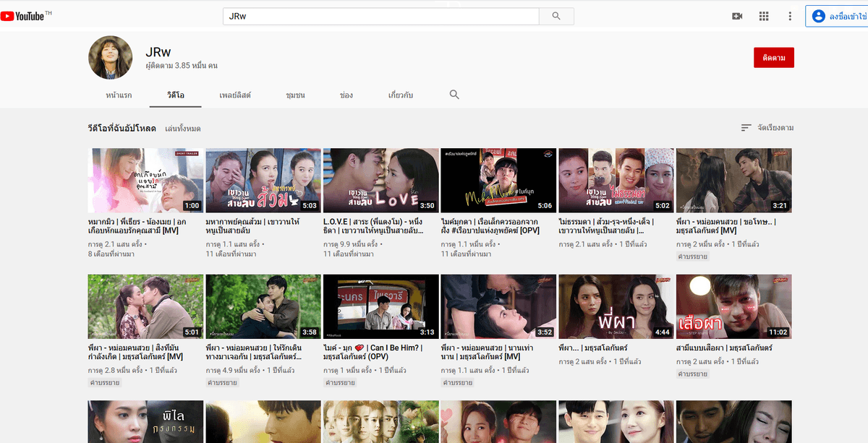Viewport: 868px width, 443px height.
Task: Click the sign in (ลงชื่อเข้าใช้) button
Action: [x=837, y=16]
